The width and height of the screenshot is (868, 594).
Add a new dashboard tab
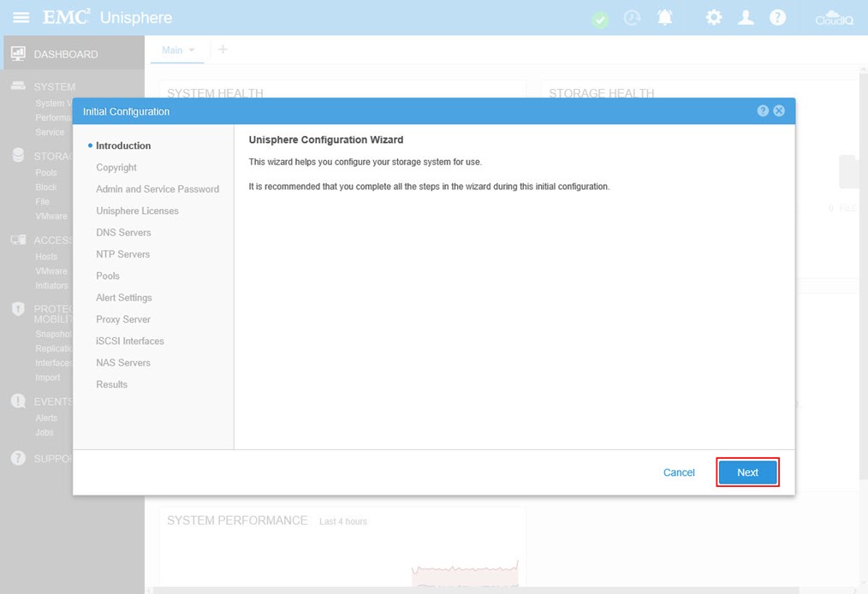(x=223, y=50)
